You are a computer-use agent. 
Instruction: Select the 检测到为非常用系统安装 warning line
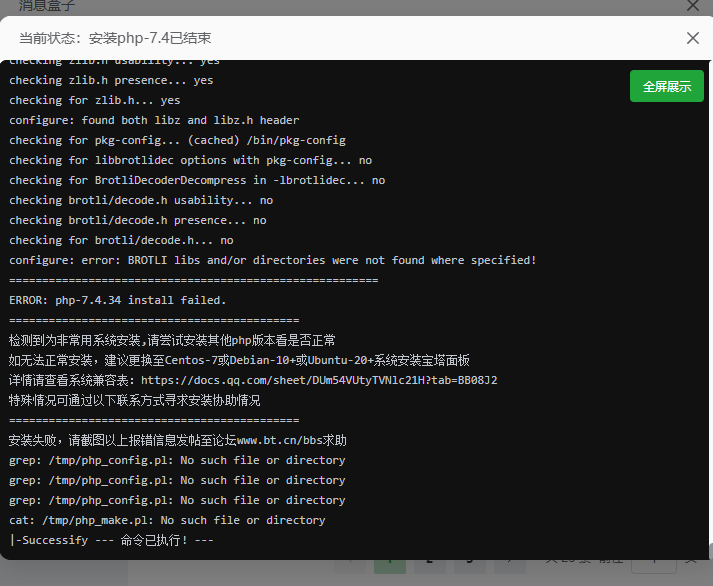172,340
